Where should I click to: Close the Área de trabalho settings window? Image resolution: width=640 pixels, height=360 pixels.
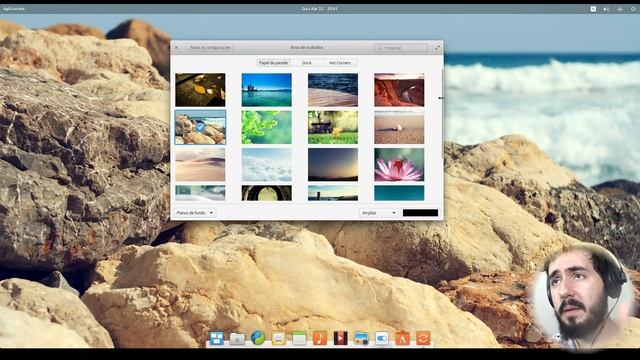pyautogui.click(x=176, y=48)
